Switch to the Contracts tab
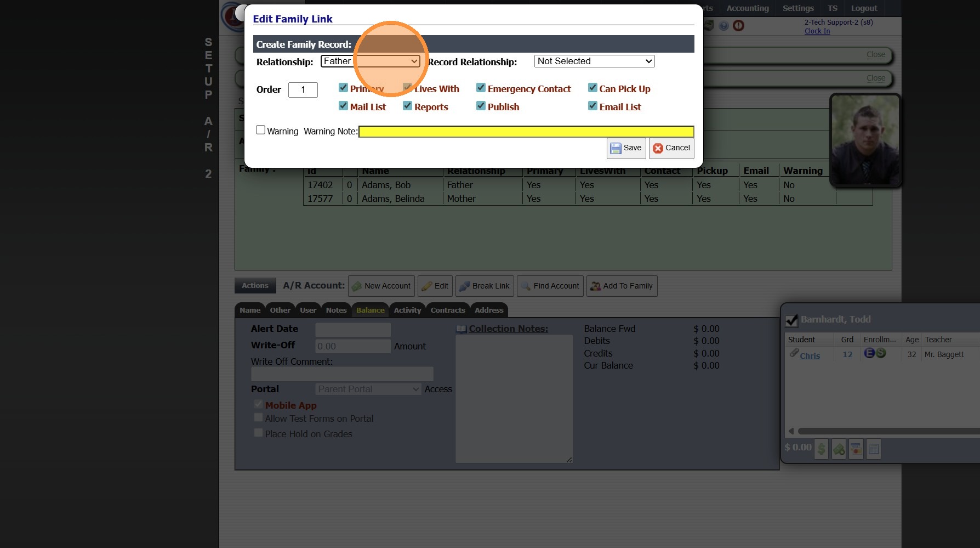The height and width of the screenshot is (548, 980). 448,310
